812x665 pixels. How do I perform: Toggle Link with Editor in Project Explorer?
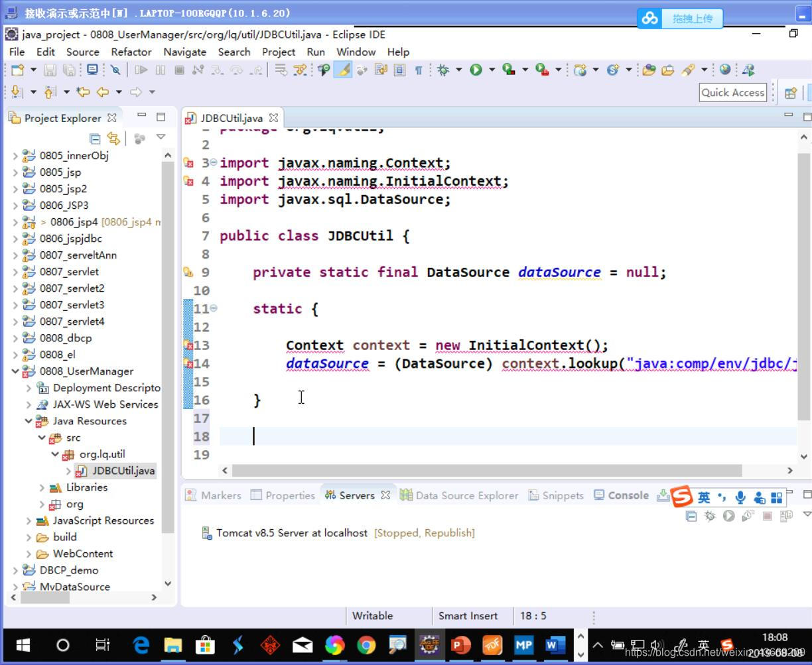tap(114, 138)
